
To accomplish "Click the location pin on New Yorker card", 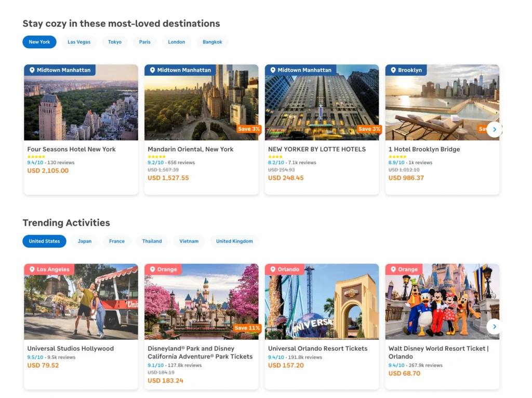I will pyautogui.click(x=273, y=70).
